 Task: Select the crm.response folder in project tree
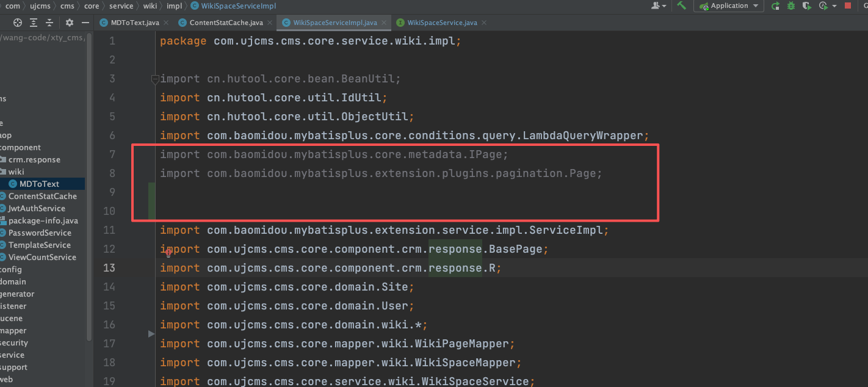coord(34,159)
